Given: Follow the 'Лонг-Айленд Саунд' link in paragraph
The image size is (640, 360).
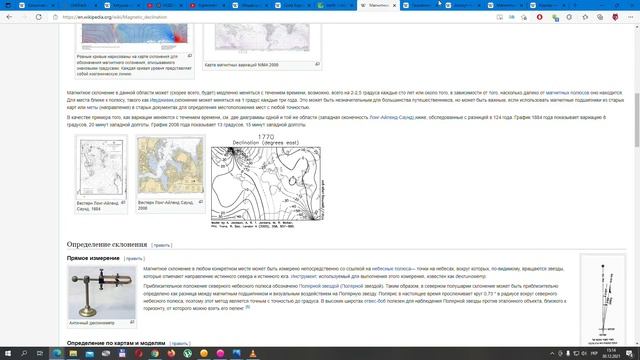Looking at the screenshot, I should [x=391, y=118].
